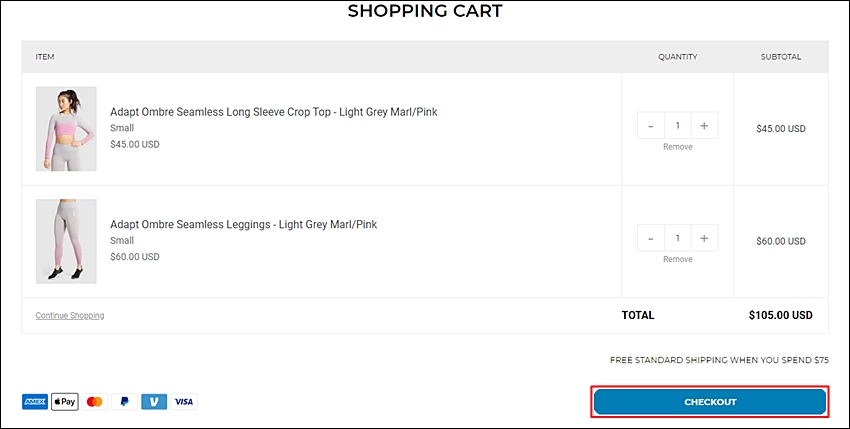Select the Apple Pay icon
The height and width of the screenshot is (429, 850).
pos(65,402)
